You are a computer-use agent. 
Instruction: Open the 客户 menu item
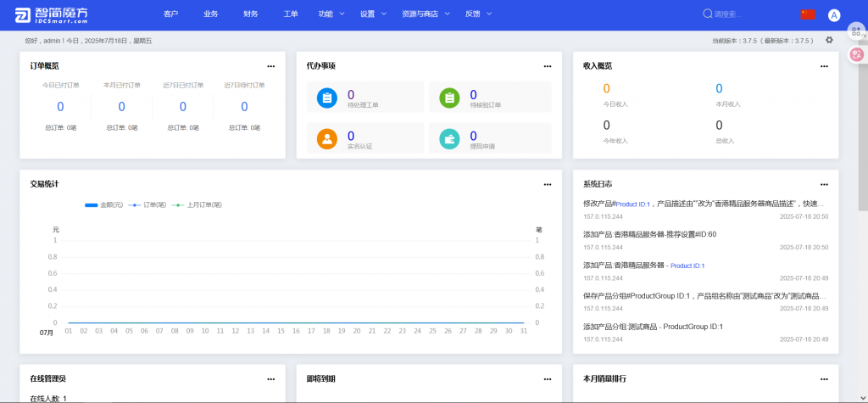171,14
